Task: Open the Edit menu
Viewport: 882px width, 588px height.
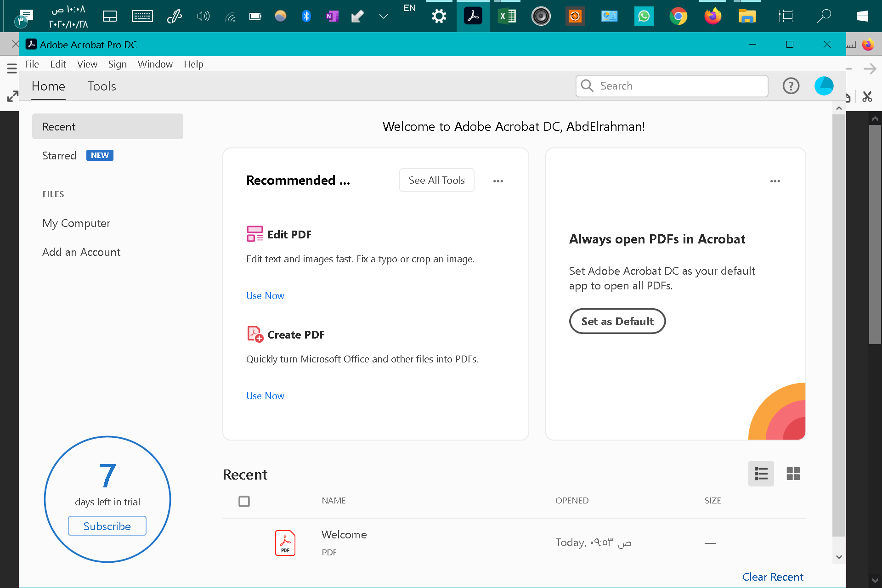Action: [x=58, y=64]
